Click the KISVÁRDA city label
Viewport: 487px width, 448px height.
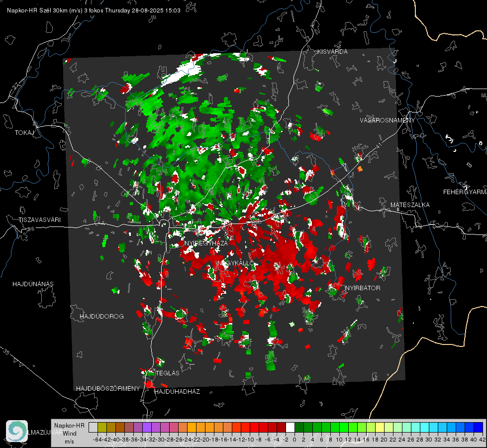[332, 52]
